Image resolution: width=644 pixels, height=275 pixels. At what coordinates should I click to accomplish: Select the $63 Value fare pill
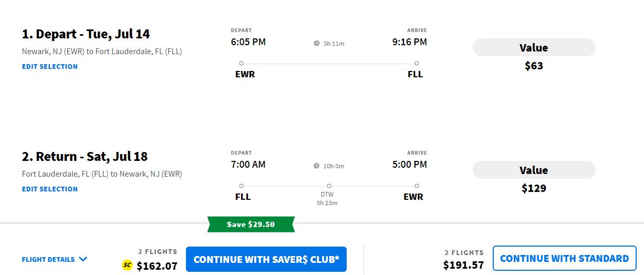pos(534,47)
